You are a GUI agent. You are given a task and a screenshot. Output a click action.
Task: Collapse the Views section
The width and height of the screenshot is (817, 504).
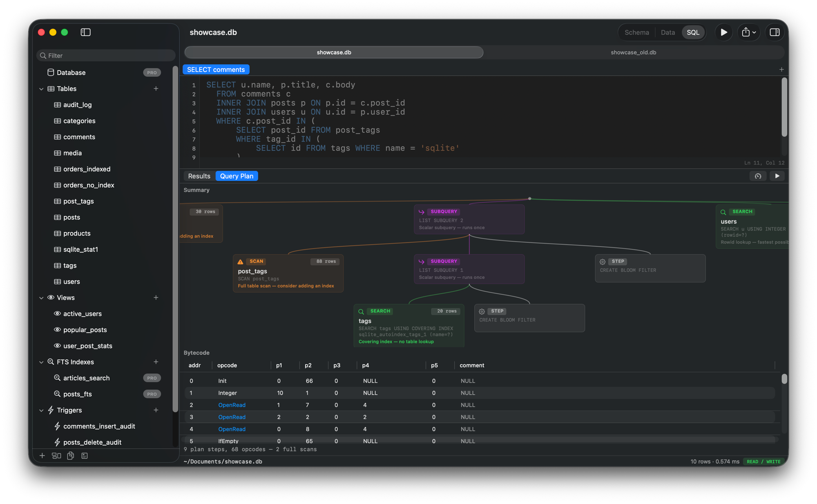41,298
